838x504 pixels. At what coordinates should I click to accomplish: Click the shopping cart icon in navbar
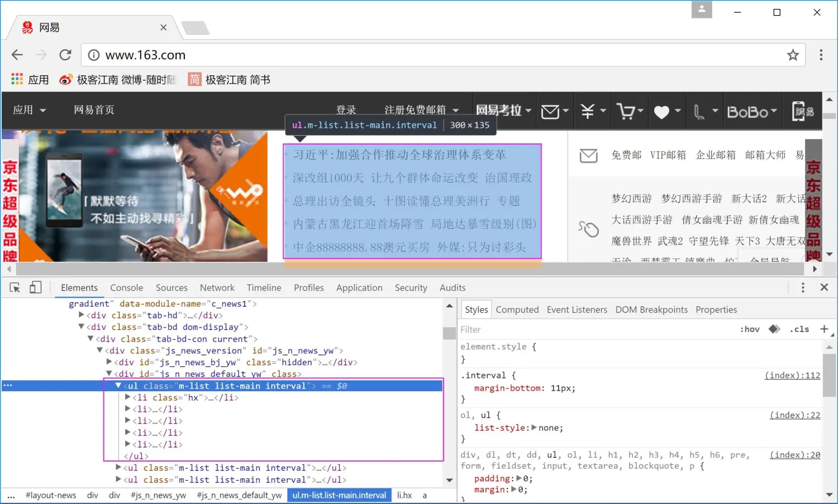coord(626,111)
